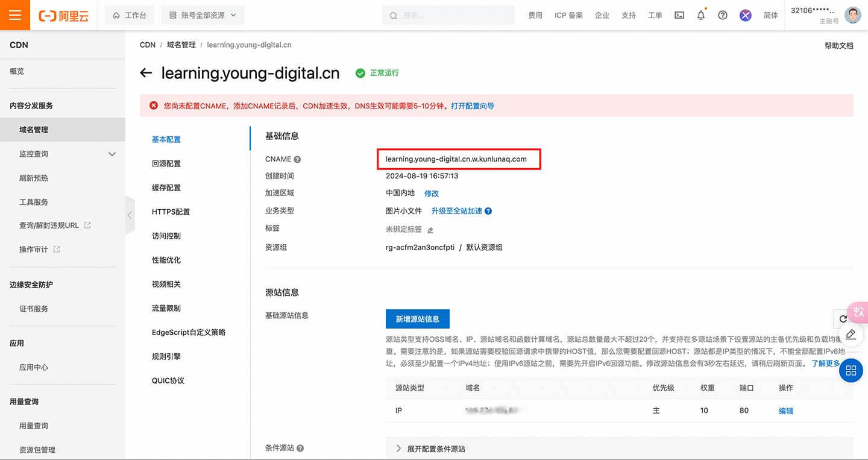Select the 规则引擎 tab
This screenshot has width=868, height=460.
166,356
